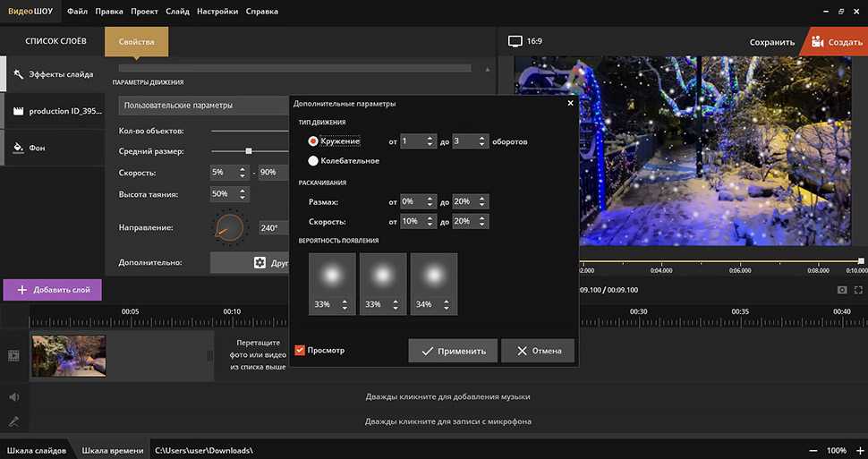The image size is (868, 459).
Task: Select the snowy video thumbnail on the timeline
Action: (x=69, y=355)
